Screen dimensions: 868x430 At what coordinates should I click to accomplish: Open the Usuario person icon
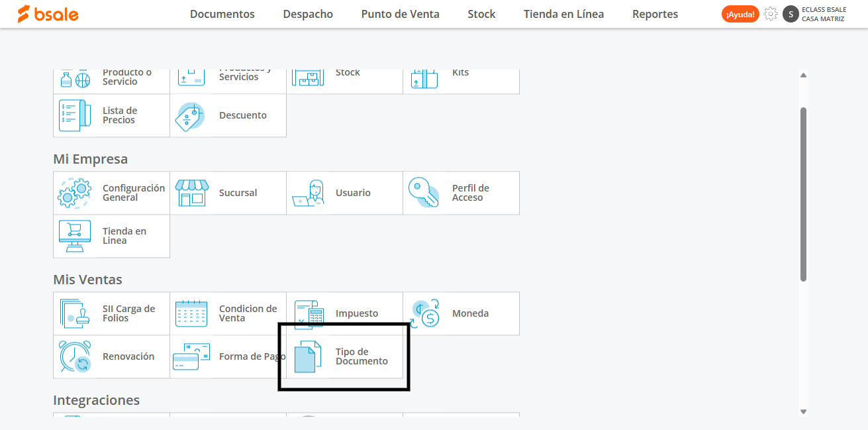[x=309, y=193]
